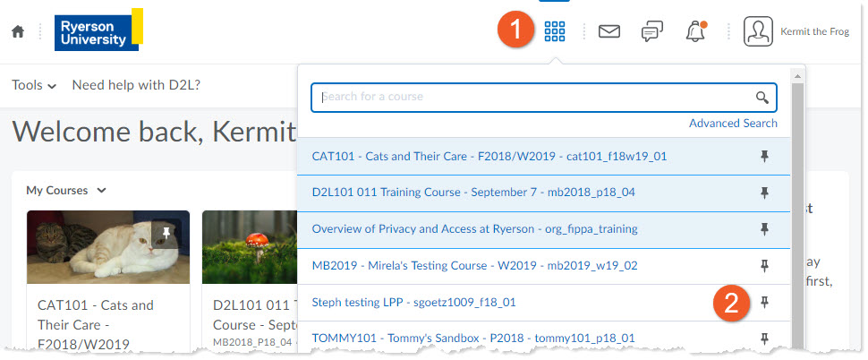Click the home icon
The image size is (868, 360).
tap(18, 31)
